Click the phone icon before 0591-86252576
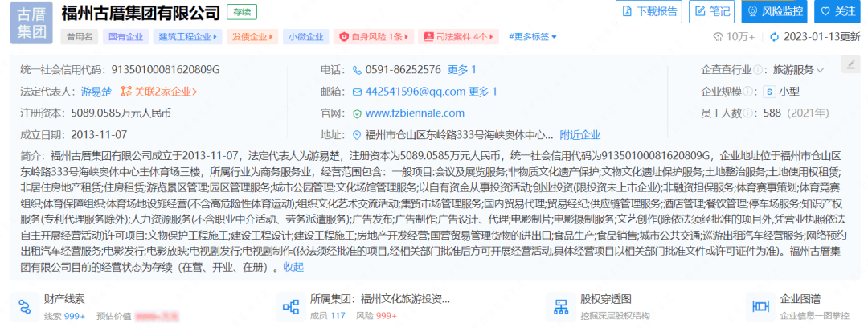Viewport: 868px width, 328px height. (357, 71)
